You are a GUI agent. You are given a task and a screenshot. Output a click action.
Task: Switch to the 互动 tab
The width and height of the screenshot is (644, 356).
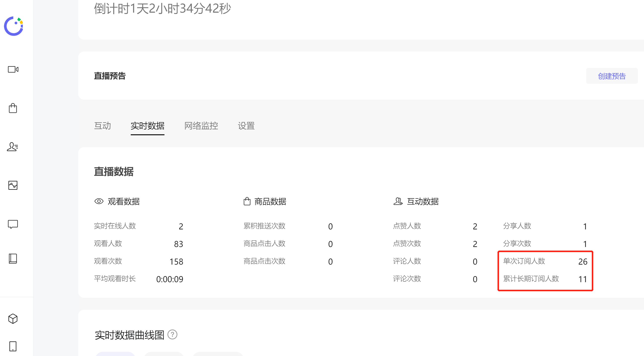[102, 126]
